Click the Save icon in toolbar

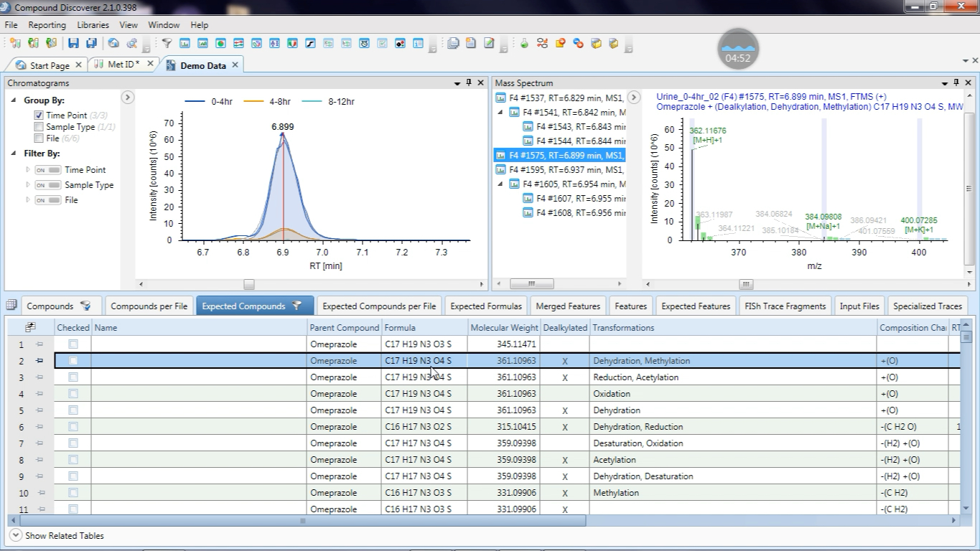[73, 43]
